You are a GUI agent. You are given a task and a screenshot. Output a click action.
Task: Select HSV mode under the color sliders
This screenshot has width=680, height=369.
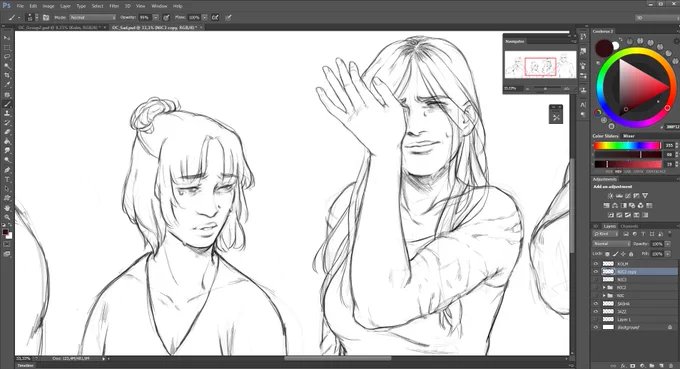pos(618,172)
